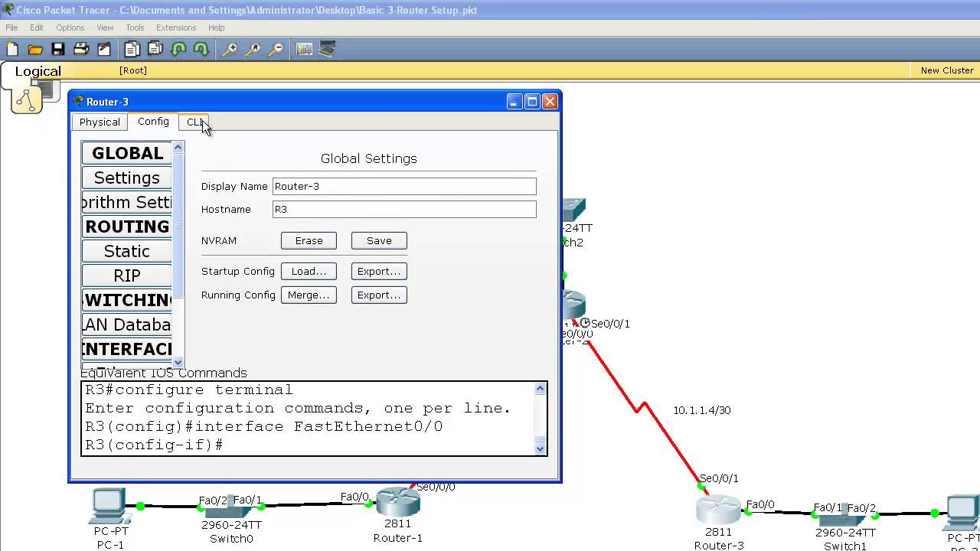Click Load for Startup Config
The width and height of the screenshot is (980, 551).
pyautogui.click(x=309, y=271)
